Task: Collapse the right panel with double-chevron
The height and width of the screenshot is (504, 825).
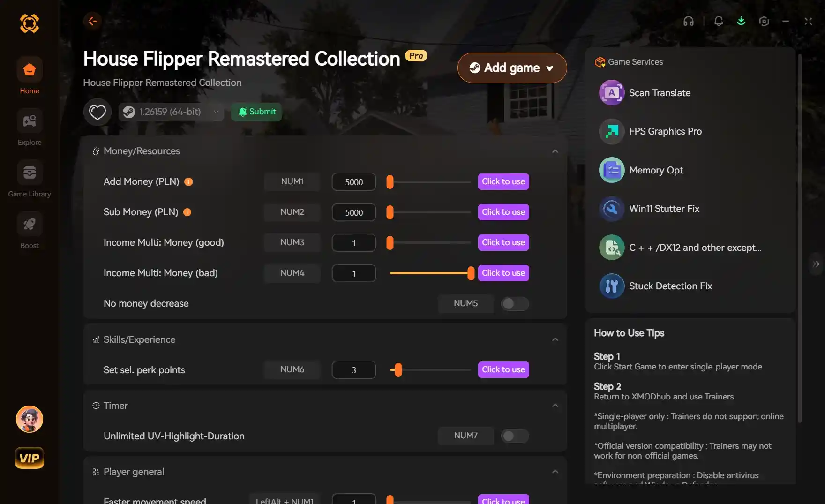Action: pyautogui.click(x=816, y=264)
